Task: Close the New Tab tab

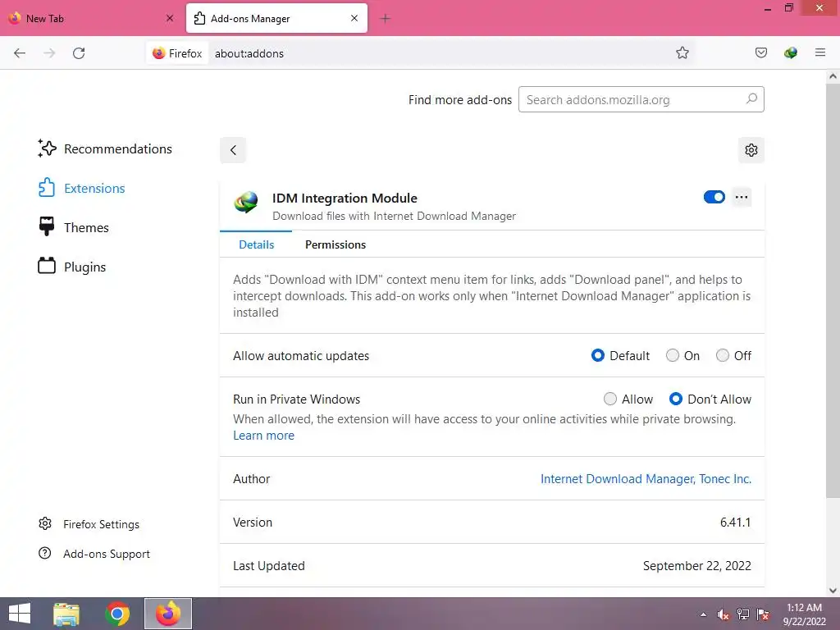Action: (170, 18)
